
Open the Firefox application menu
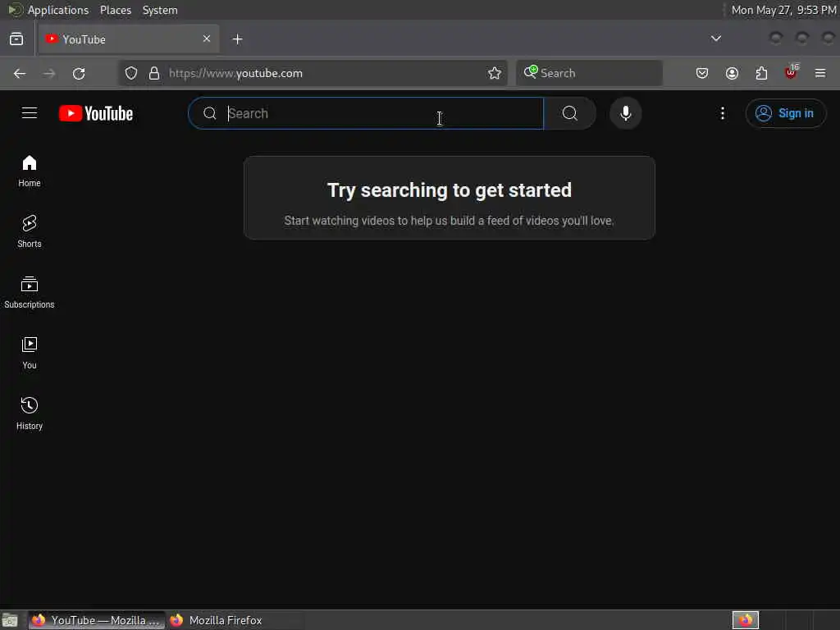coord(820,73)
